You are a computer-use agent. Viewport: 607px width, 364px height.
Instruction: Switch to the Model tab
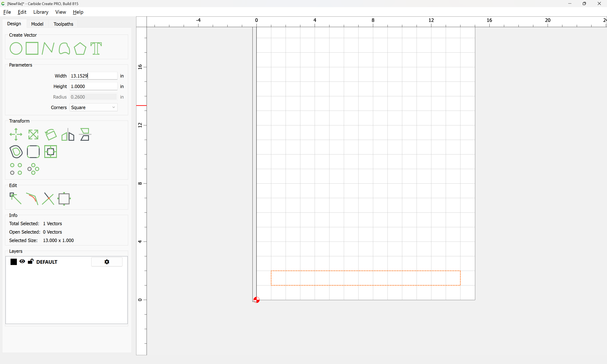tap(37, 24)
